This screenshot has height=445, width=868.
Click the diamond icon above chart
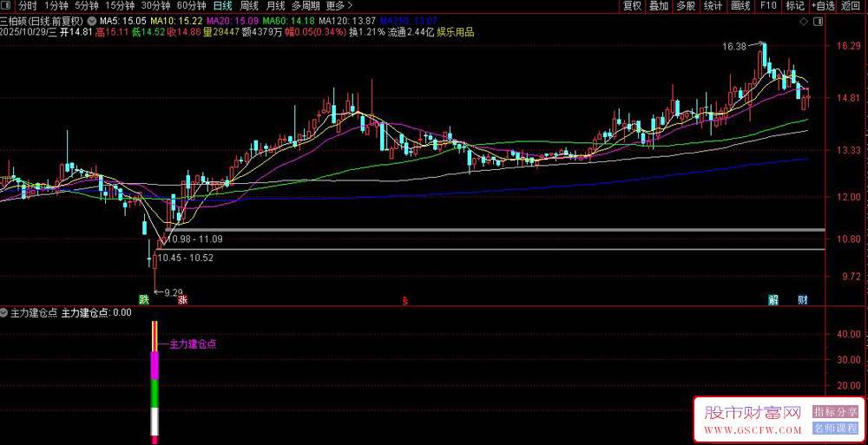click(803, 22)
